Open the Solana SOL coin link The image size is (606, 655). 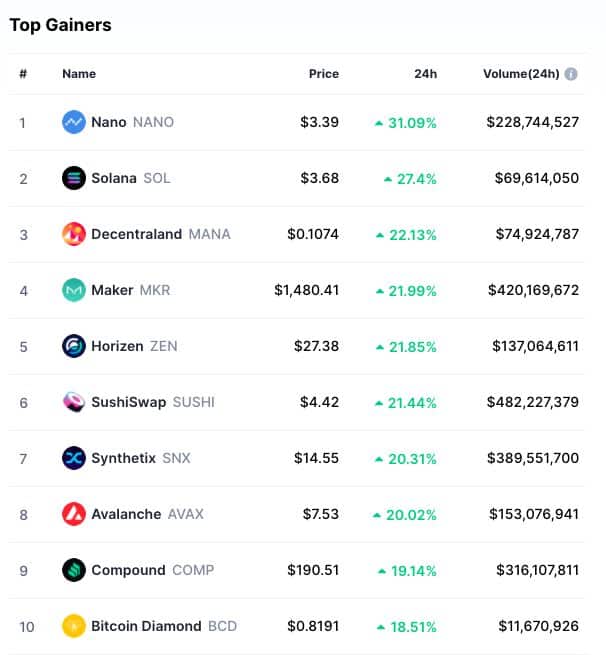[131, 178]
